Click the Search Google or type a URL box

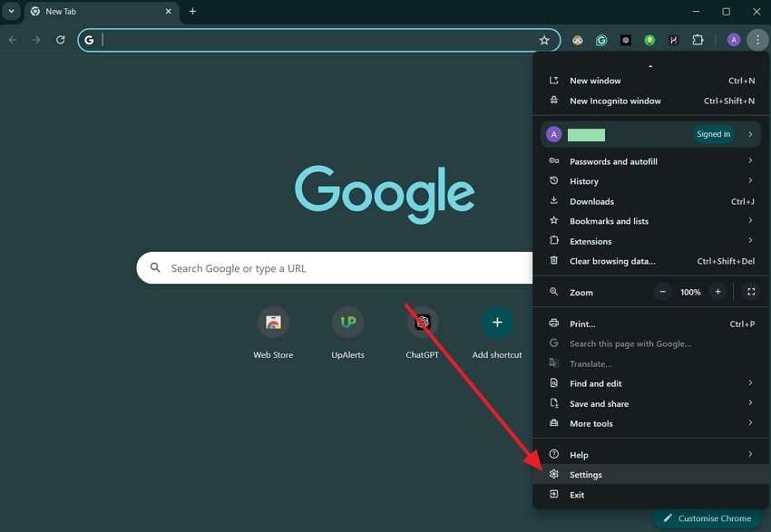[x=335, y=267]
